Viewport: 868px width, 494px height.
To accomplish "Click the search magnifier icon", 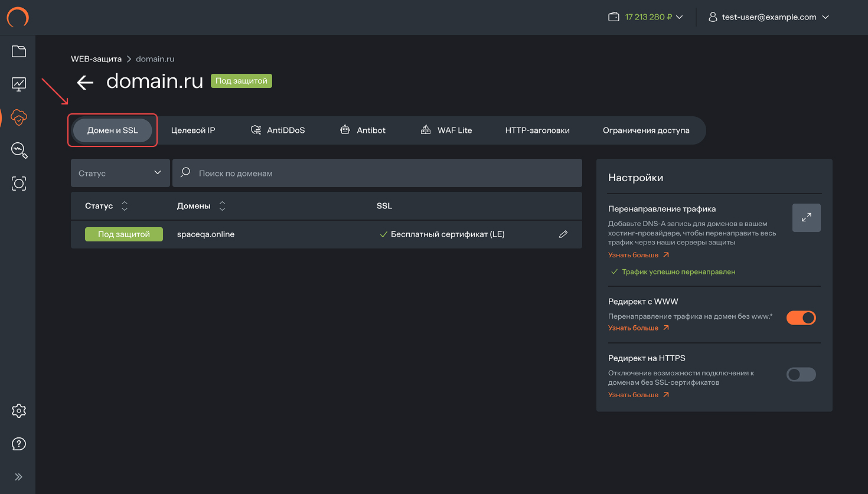I will click(x=185, y=172).
